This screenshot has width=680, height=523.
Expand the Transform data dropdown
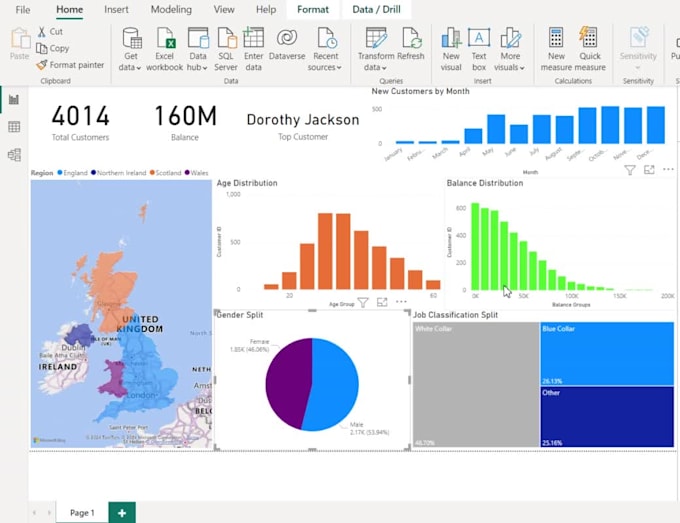click(376, 67)
